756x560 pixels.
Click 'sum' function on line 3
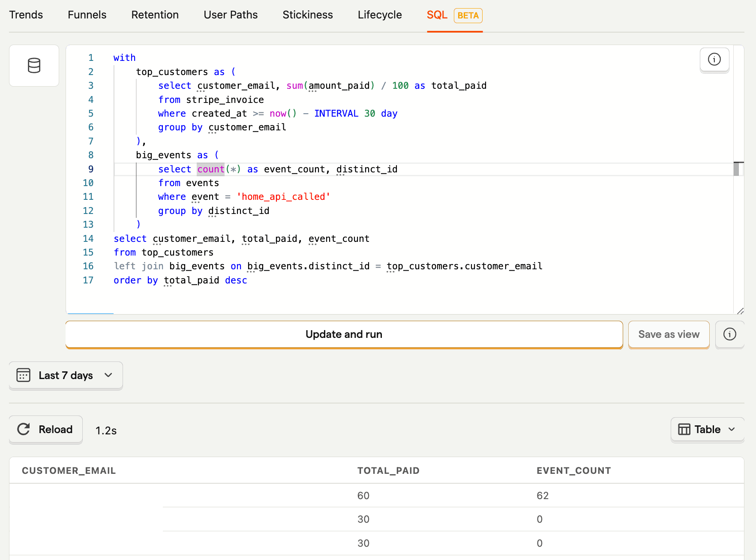click(294, 85)
